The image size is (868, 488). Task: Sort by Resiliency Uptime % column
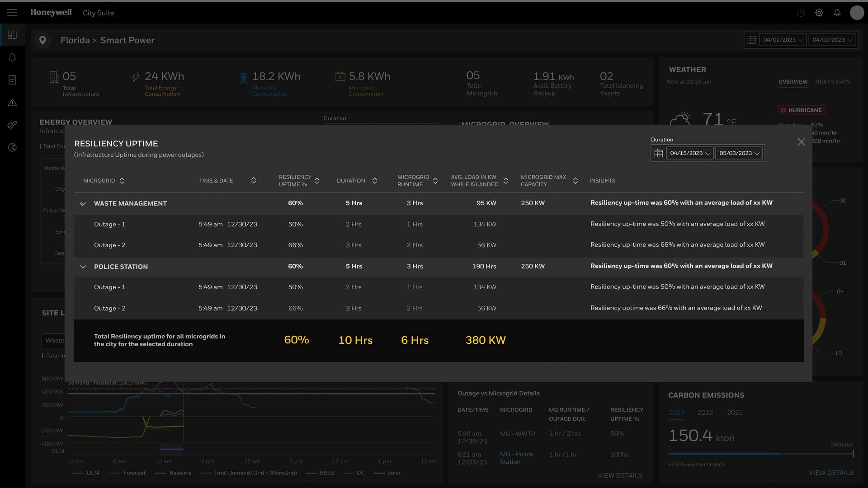point(317,181)
